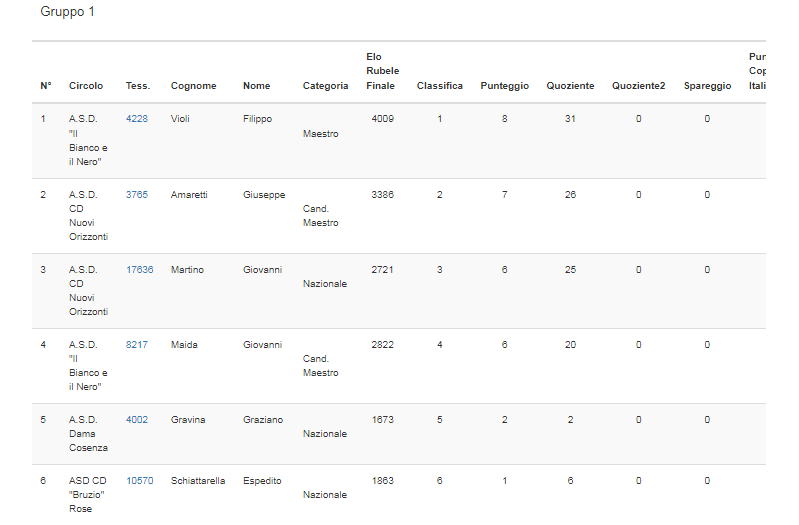Image resolution: width=799 pixels, height=525 pixels.
Task: Click the Circolo column header
Action: pos(85,86)
